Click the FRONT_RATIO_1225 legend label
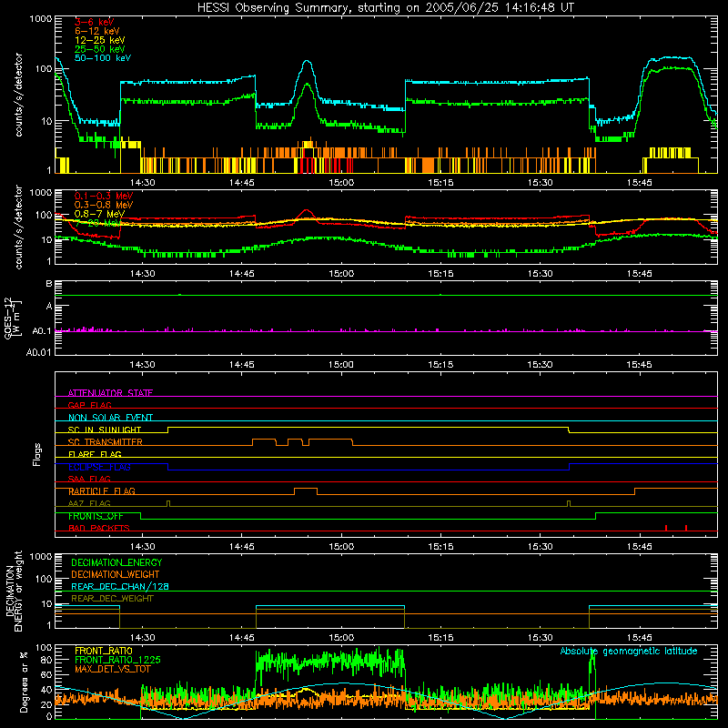This screenshot has height=728, width=728. point(117,660)
